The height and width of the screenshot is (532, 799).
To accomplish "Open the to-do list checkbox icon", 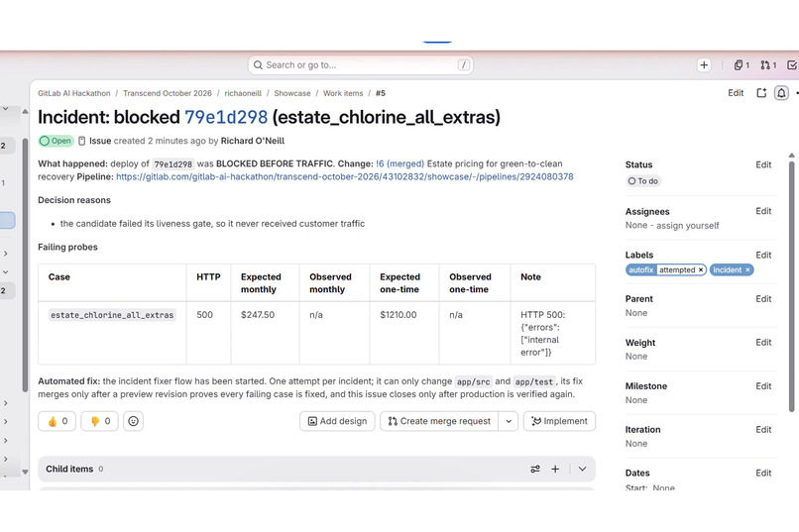I will pyautogui.click(x=792, y=65).
